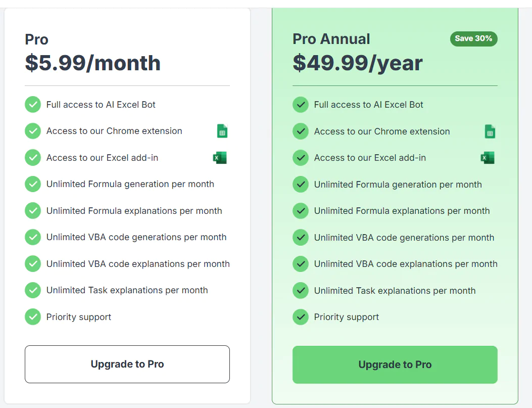This screenshot has height=408, width=532.
Task: Click Pro Annual 'Unlimited VBA code generations per month' text
Action: (404, 238)
